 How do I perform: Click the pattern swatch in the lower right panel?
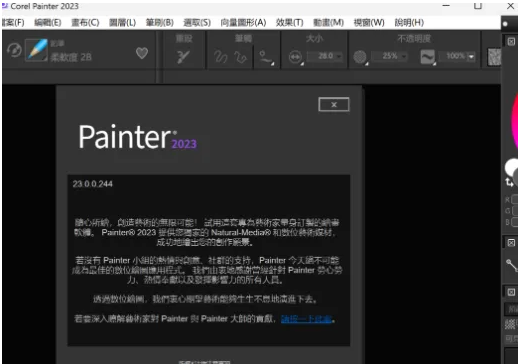coord(510,324)
